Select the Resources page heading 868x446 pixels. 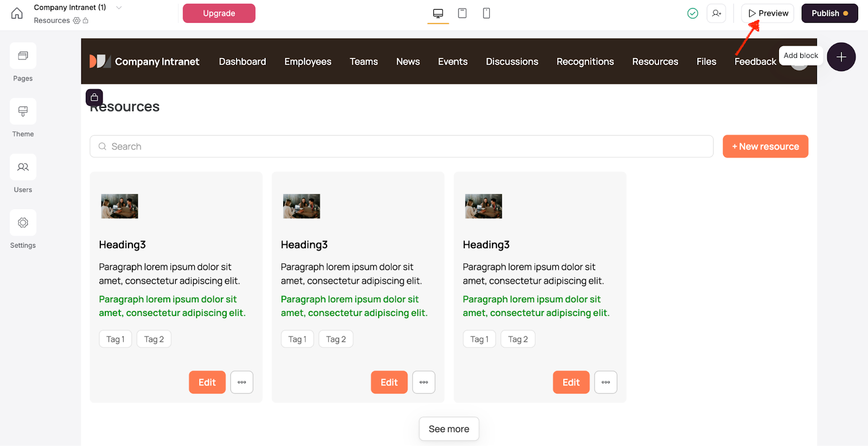pyautogui.click(x=125, y=107)
